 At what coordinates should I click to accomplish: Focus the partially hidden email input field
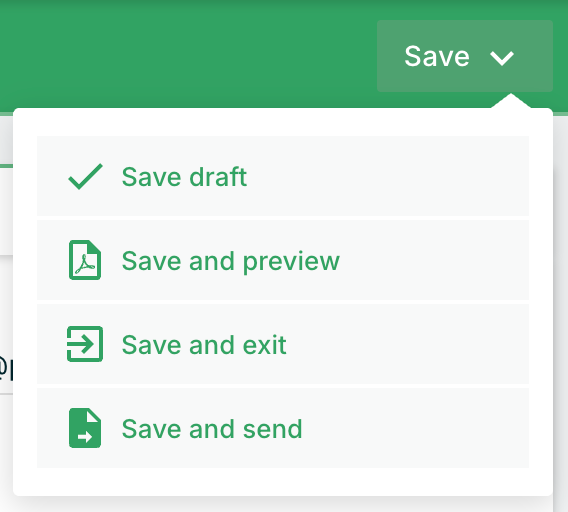[6, 370]
